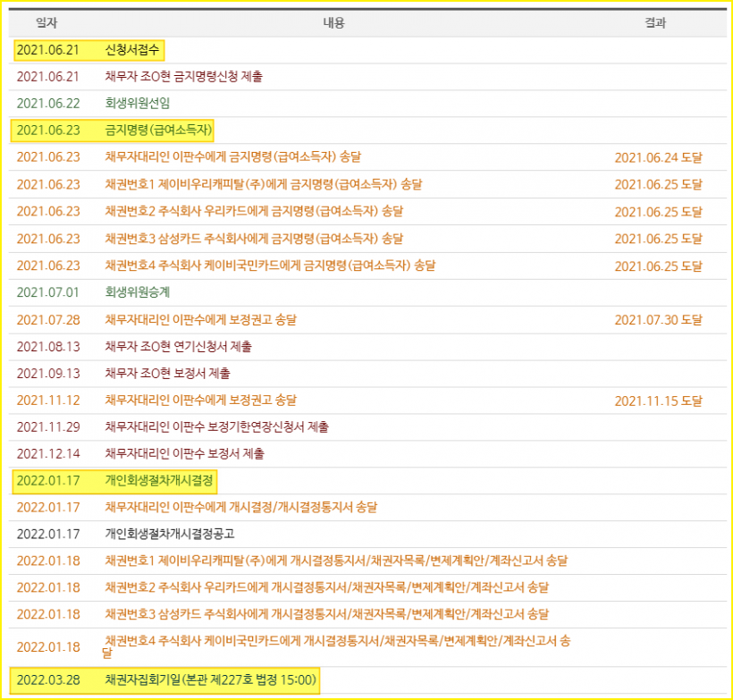Click the 개인회생절차개시결정공고 entry
Screen dimensions: 733x700
170,534
